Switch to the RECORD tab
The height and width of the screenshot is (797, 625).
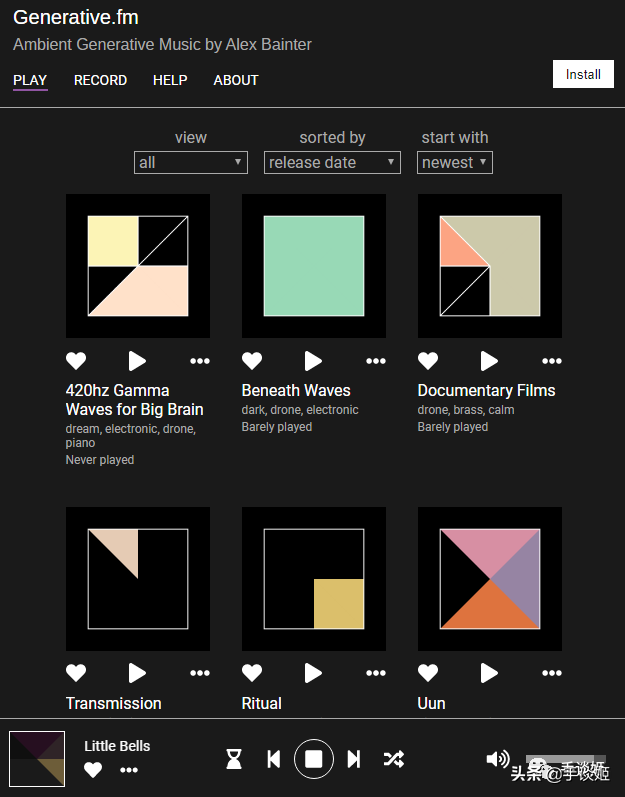[100, 80]
